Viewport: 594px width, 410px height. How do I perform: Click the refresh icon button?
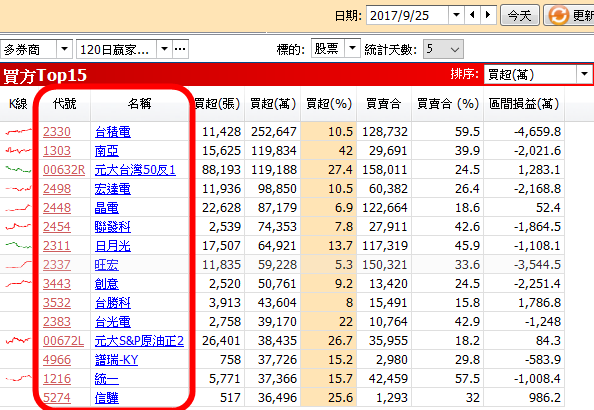point(569,16)
